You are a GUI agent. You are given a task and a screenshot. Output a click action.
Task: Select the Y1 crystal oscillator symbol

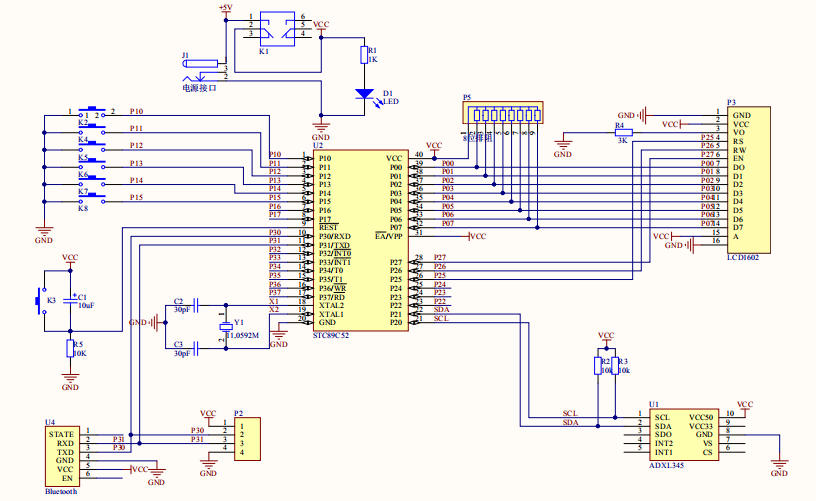pyautogui.click(x=226, y=327)
